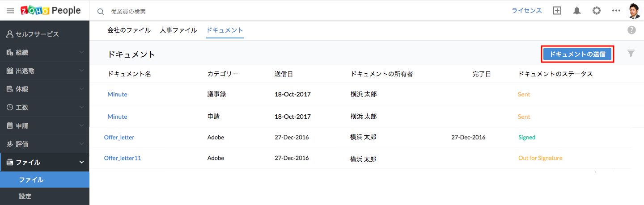Open セルフサービス in the sidebar

(x=45, y=34)
